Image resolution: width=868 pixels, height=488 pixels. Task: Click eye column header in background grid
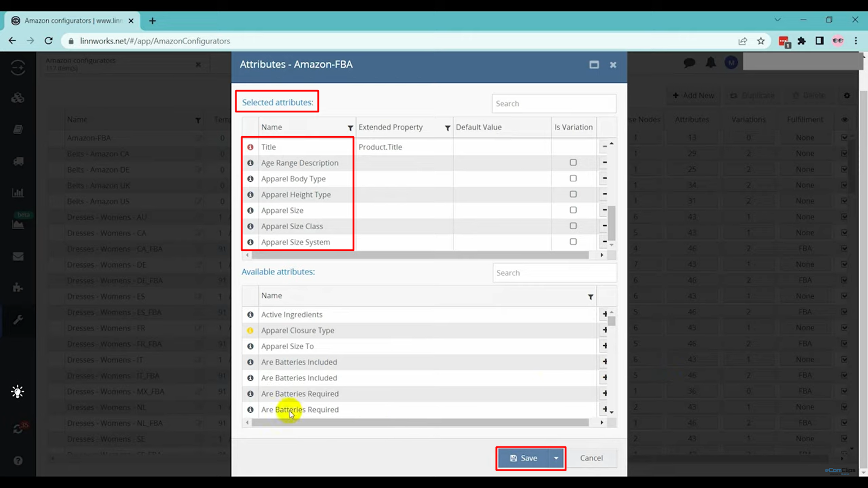[844, 119]
